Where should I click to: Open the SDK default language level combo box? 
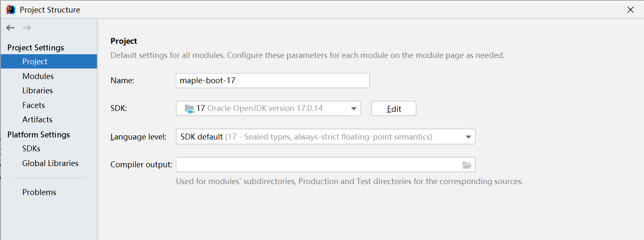325,137
